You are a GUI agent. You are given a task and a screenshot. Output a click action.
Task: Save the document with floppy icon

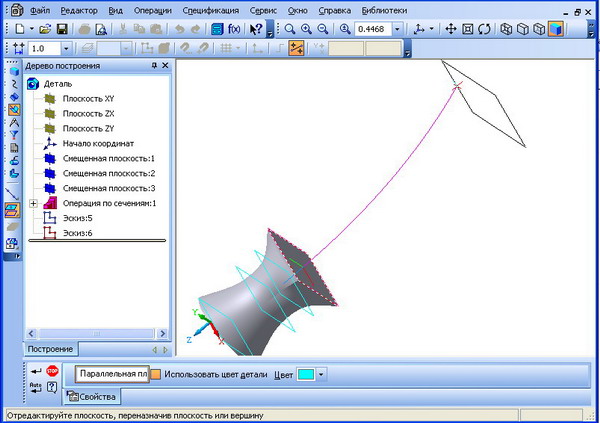coord(62,29)
